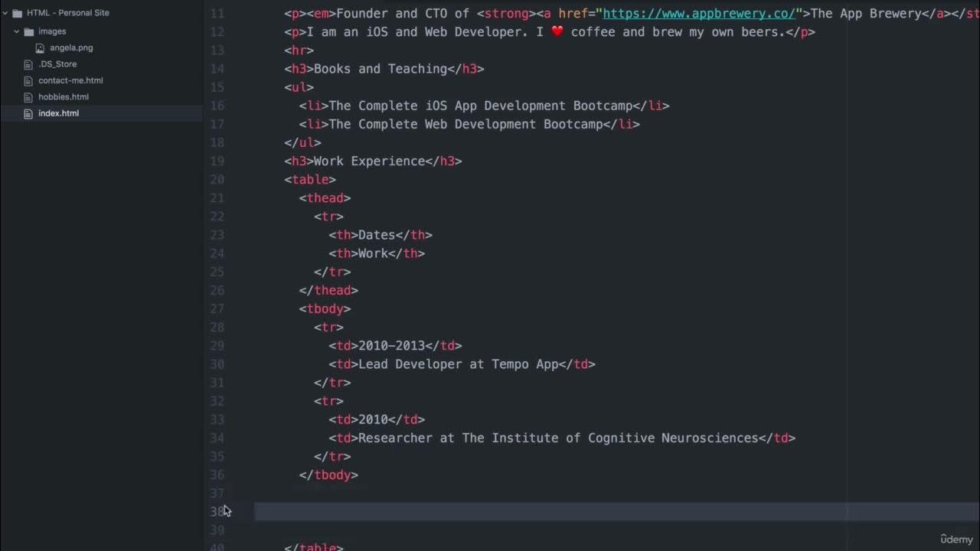Open contact-me.html from the tree
This screenshot has width=980, height=551.
click(x=70, y=80)
